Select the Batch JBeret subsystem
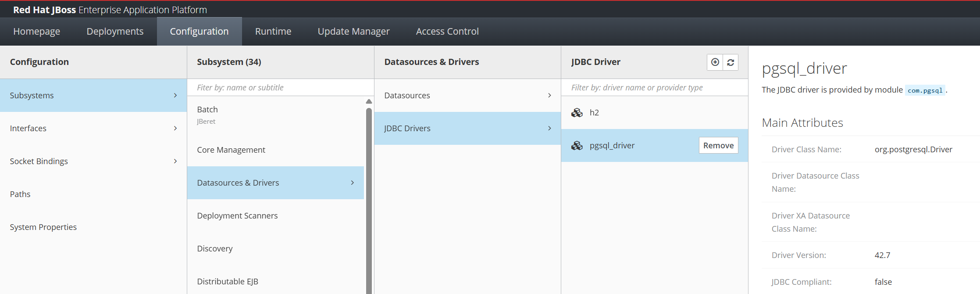Screen dimensions: 980x294 [x=276, y=115]
